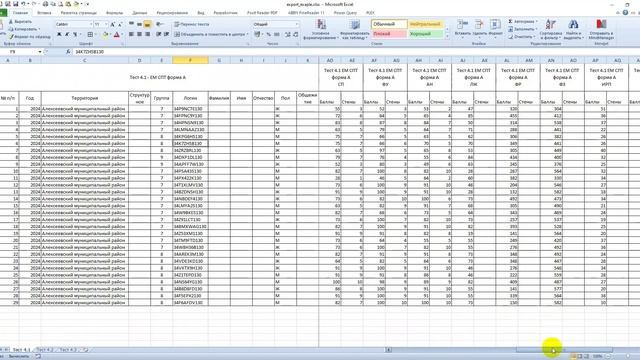The width and height of the screenshot is (640, 360).
Task: Toggle Italic formatting
Action: [67, 35]
